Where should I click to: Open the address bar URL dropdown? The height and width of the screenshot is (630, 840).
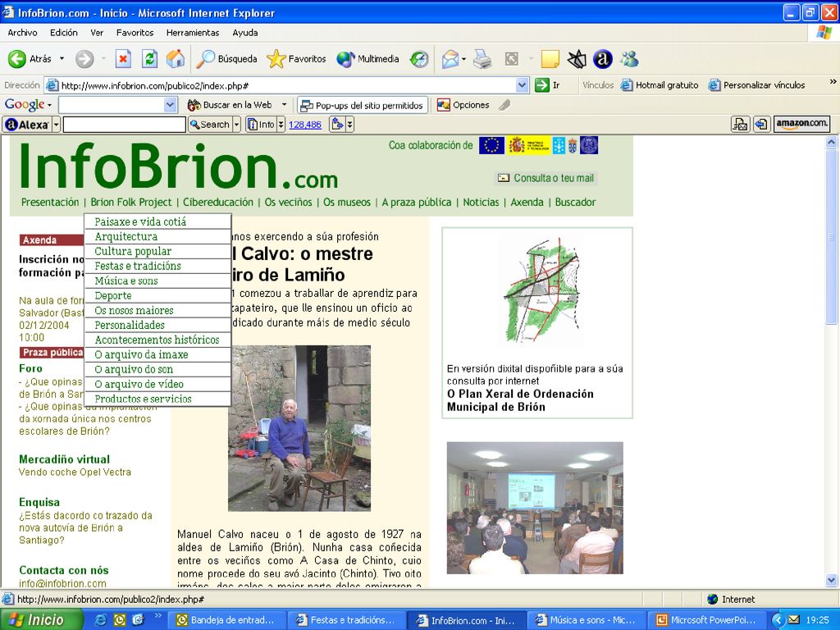coord(523,85)
